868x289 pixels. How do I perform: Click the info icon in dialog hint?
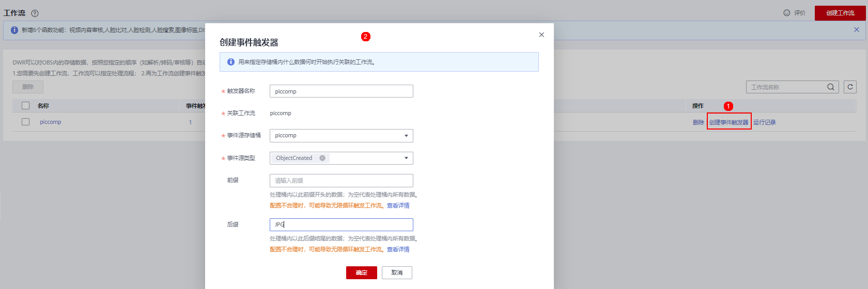coord(231,62)
